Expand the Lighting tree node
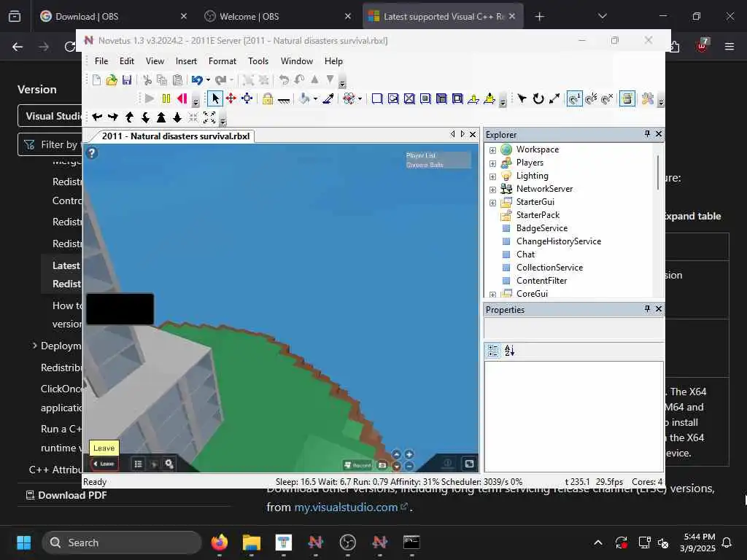This screenshot has width=747, height=560. point(492,176)
